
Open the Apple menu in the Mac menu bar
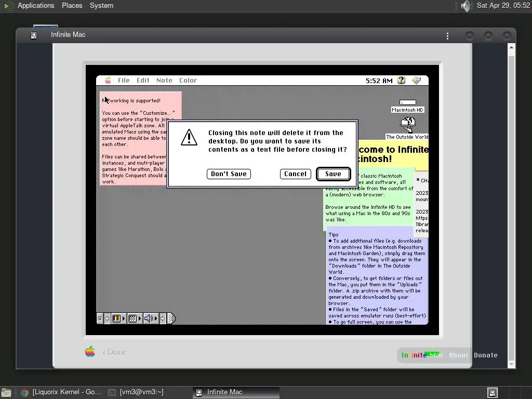[108, 81]
